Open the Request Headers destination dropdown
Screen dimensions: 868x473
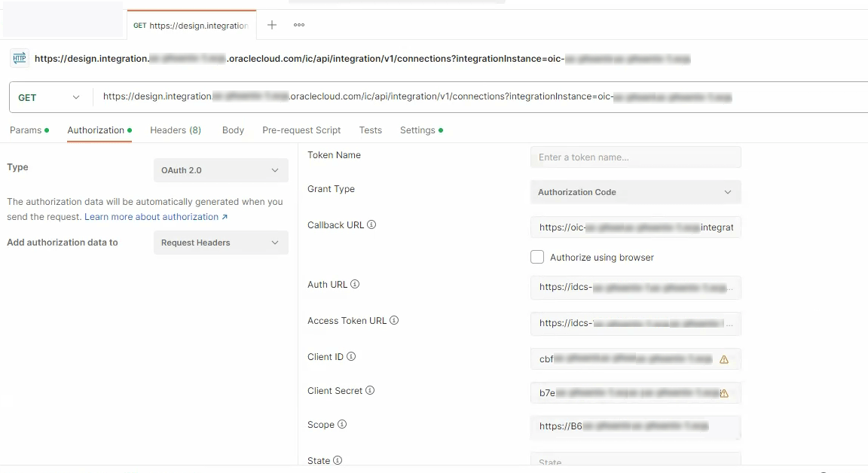coord(220,242)
